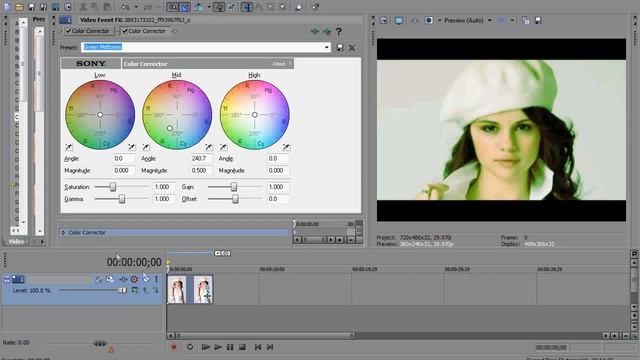Open the undo history dropdown arrow
This screenshot has height=360, width=640.
pos(136,7)
